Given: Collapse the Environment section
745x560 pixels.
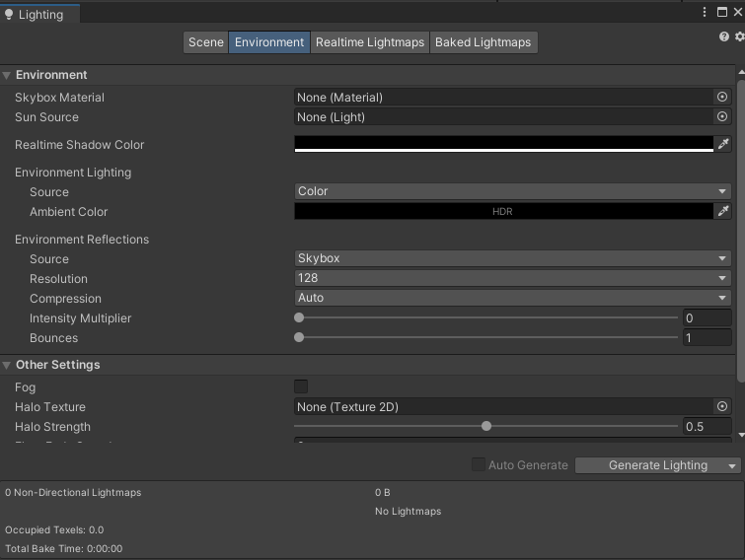Looking at the screenshot, I should [x=6, y=75].
